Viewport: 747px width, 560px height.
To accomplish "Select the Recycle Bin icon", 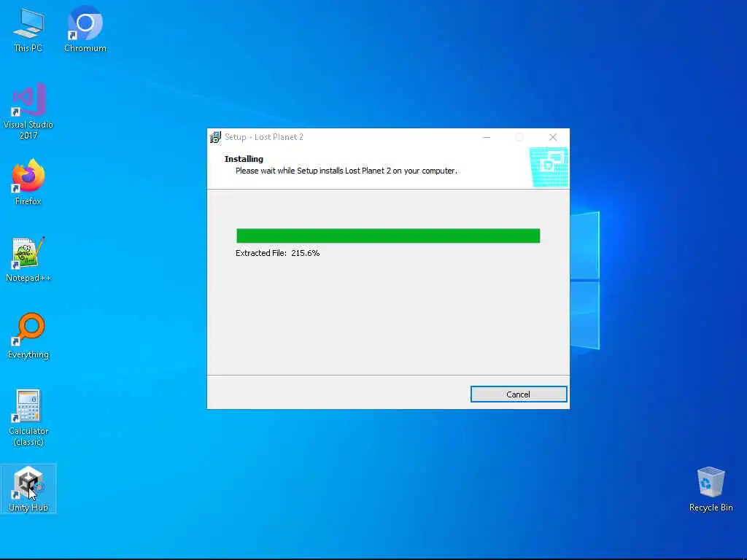I will point(711,489).
